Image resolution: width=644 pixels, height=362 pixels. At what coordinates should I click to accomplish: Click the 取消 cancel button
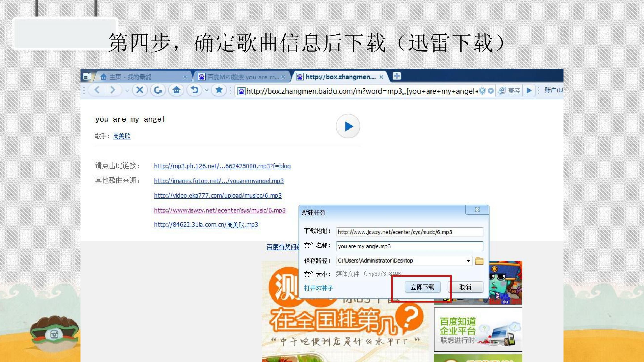coord(465,287)
